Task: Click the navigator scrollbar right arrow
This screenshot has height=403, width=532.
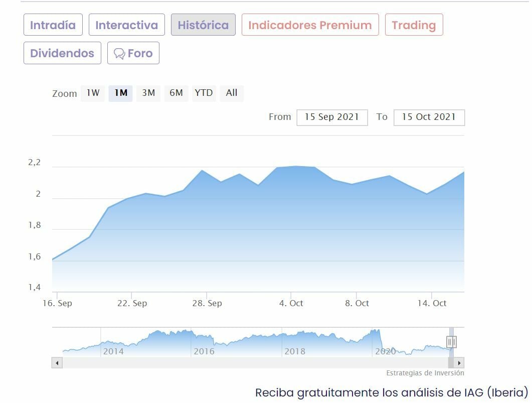Action: click(459, 363)
